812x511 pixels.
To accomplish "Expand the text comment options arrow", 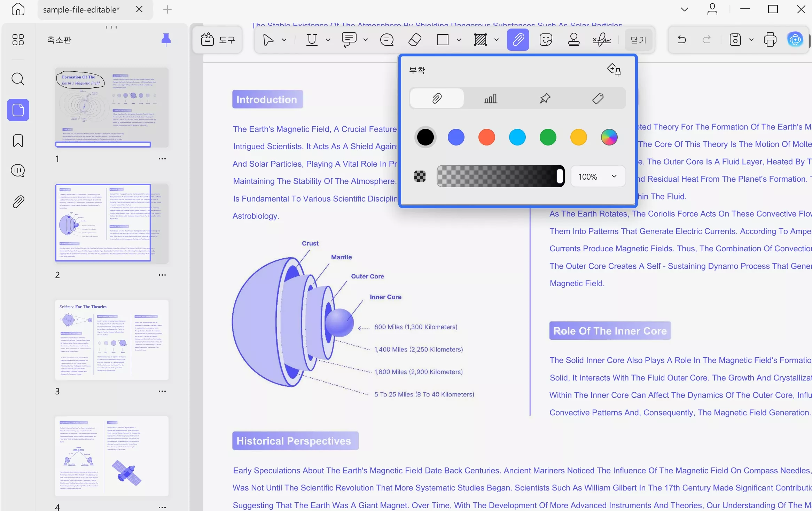I will (x=366, y=40).
